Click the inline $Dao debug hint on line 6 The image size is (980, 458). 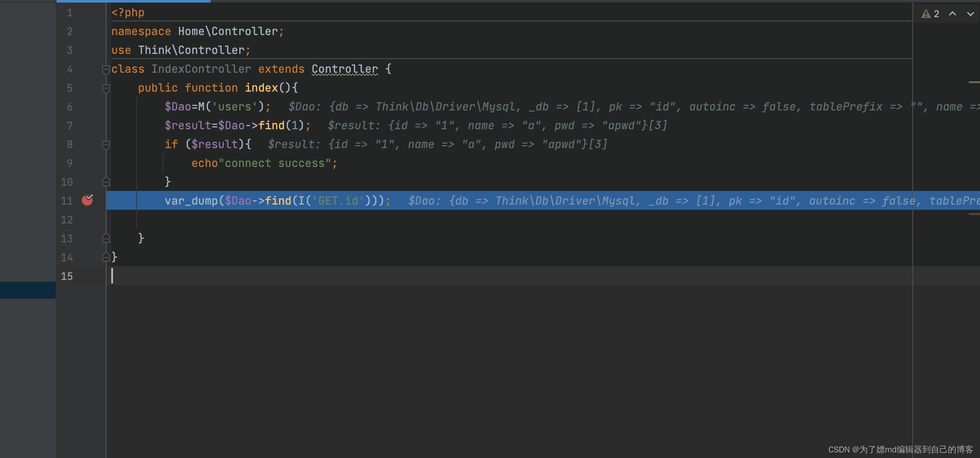(634, 107)
